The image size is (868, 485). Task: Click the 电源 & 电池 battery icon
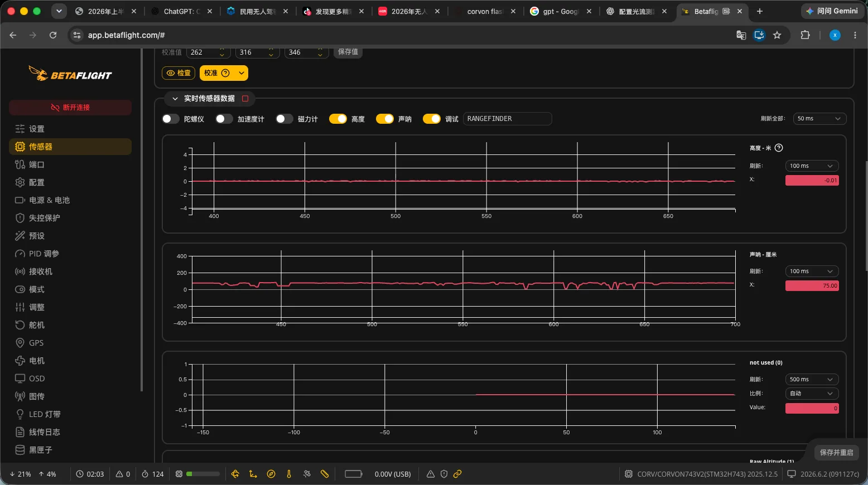pyautogui.click(x=20, y=200)
